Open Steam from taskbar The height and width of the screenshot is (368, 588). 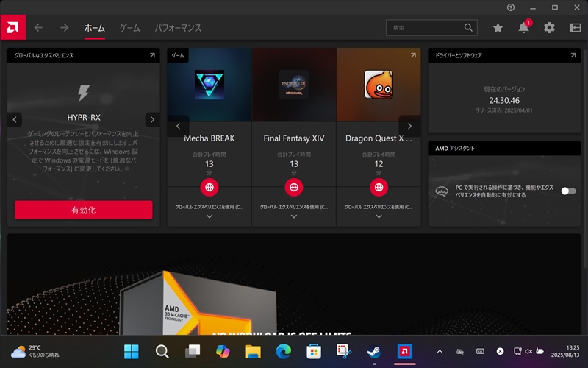pos(374,352)
